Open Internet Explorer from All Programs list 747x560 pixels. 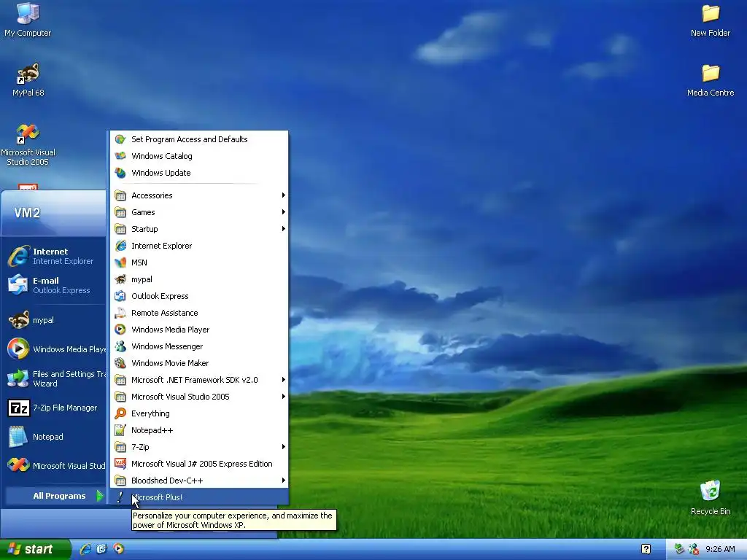(x=199, y=246)
